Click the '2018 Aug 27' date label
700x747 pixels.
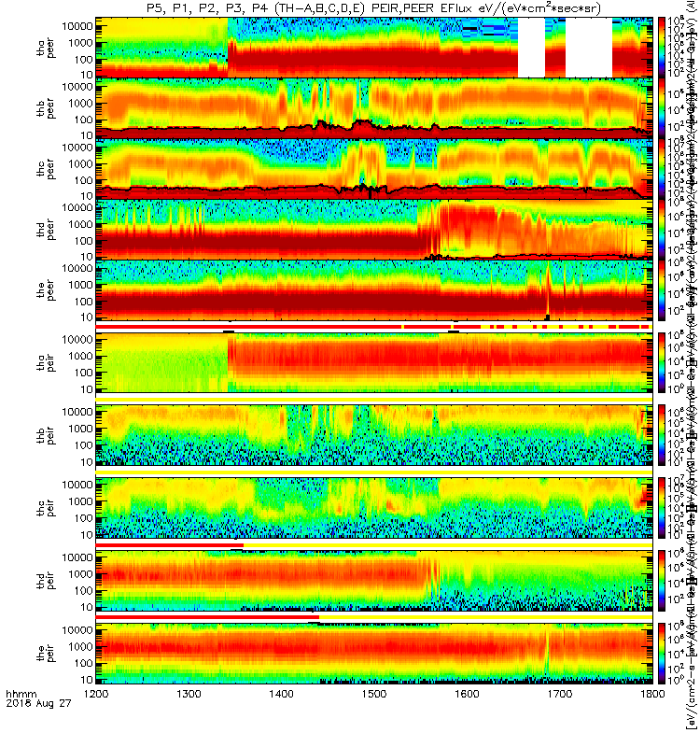coord(38,704)
